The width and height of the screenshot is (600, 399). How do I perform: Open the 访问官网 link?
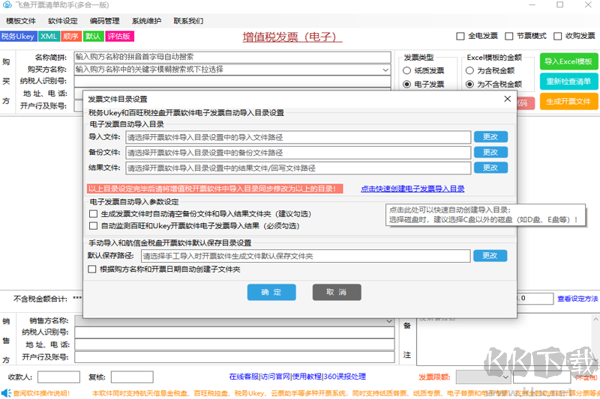click(x=275, y=377)
